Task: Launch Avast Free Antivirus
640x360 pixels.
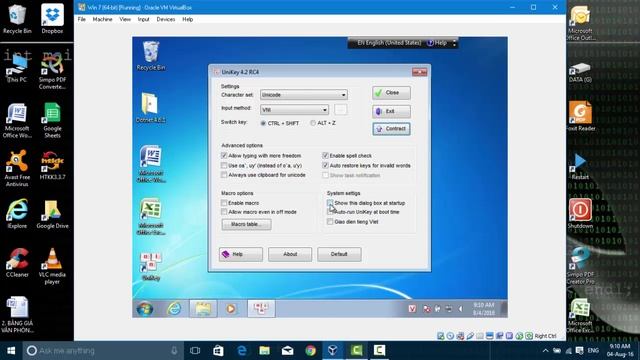Action: pyautogui.click(x=17, y=169)
